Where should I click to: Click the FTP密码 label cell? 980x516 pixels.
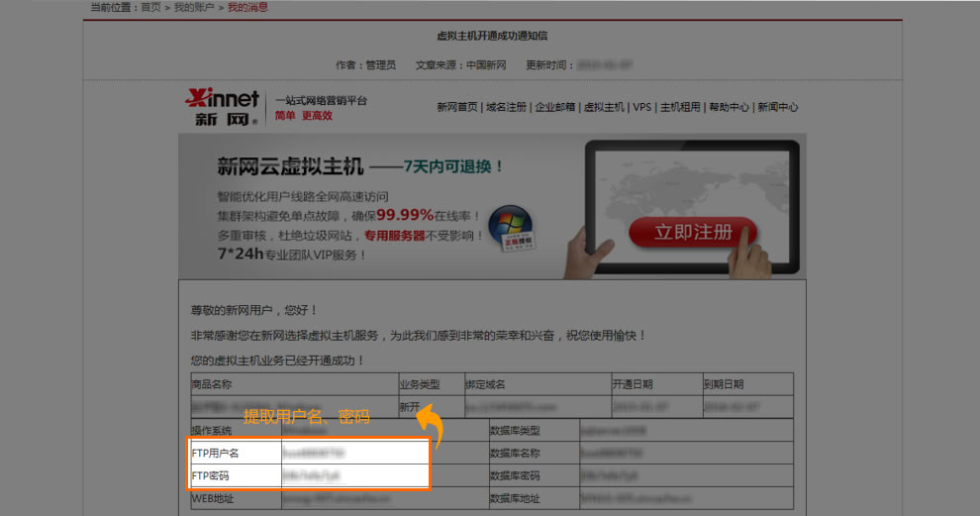(x=237, y=475)
